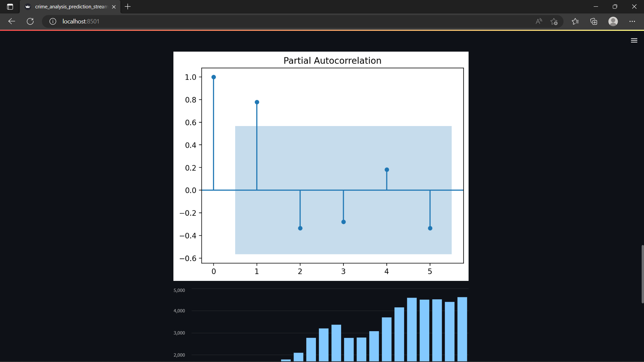The width and height of the screenshot is (644, 362).
Task: Click the tallest bar in the chart
Action: click(462, 329)
